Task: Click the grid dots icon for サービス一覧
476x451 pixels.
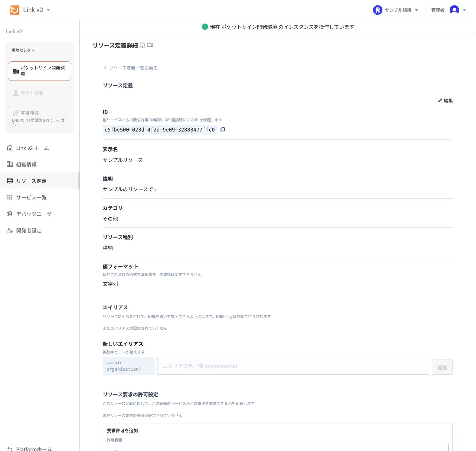Action: pyautogui.click(x=10, y=197)
